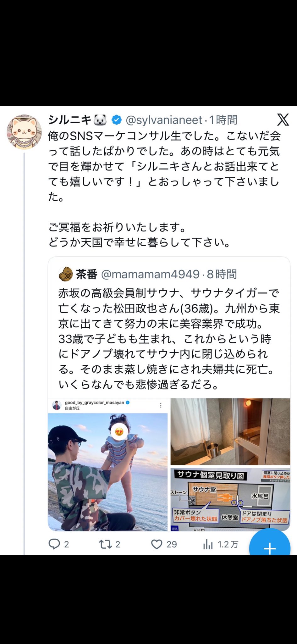The height and width of the screenshot is (644, 297).
Task: Open @sylvanianeet handle link
Action: click(x=164, y=120)
